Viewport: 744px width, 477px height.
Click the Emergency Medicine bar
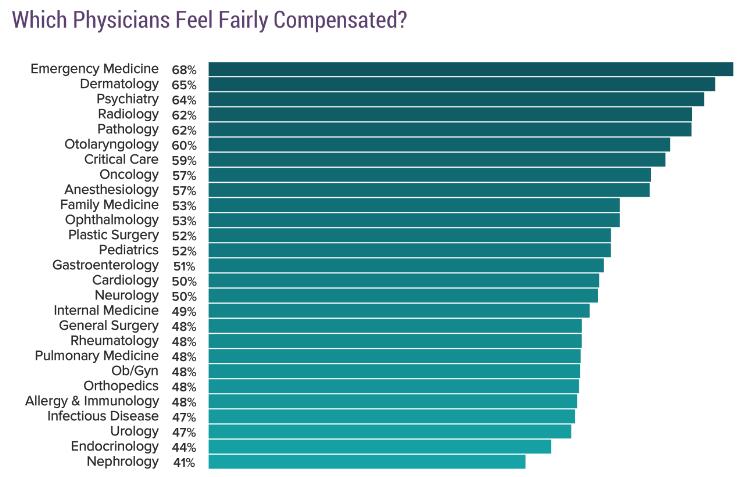[x=470, y=69]
